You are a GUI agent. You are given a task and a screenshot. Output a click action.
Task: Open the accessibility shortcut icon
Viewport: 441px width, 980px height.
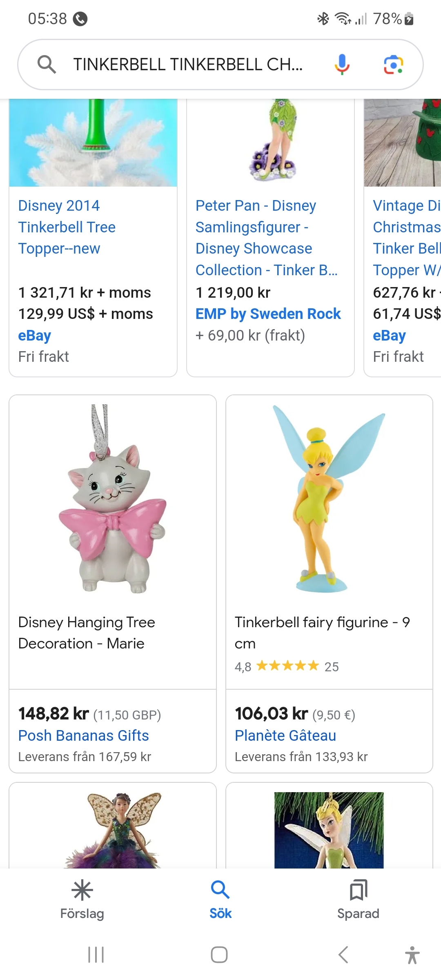[412, 955]
